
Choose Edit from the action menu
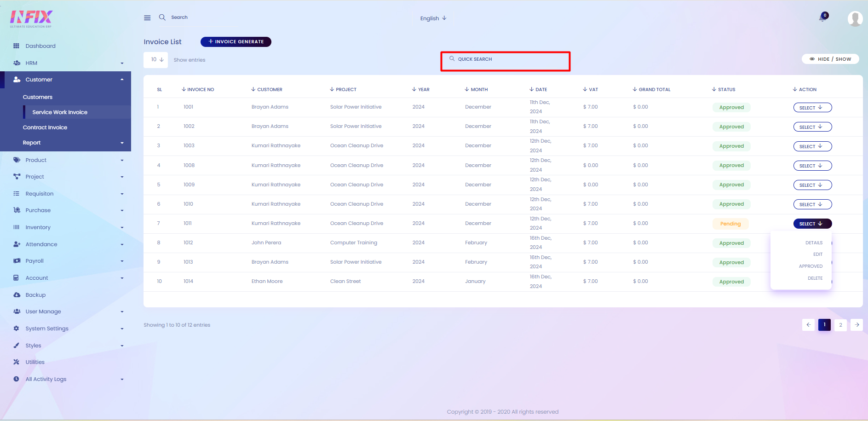818,254
